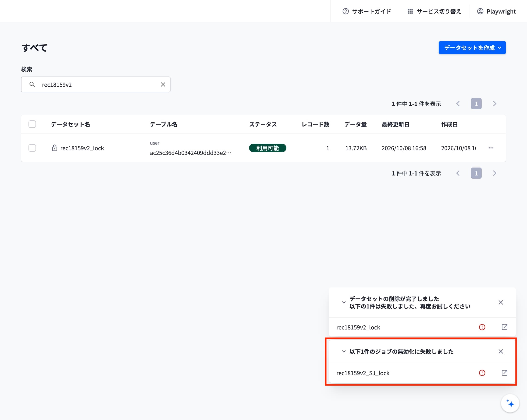Image resolution: width=527 pixels, height=420 pixels.
Task: Go to next page in top pagination
Action: (x=495, y=104)
